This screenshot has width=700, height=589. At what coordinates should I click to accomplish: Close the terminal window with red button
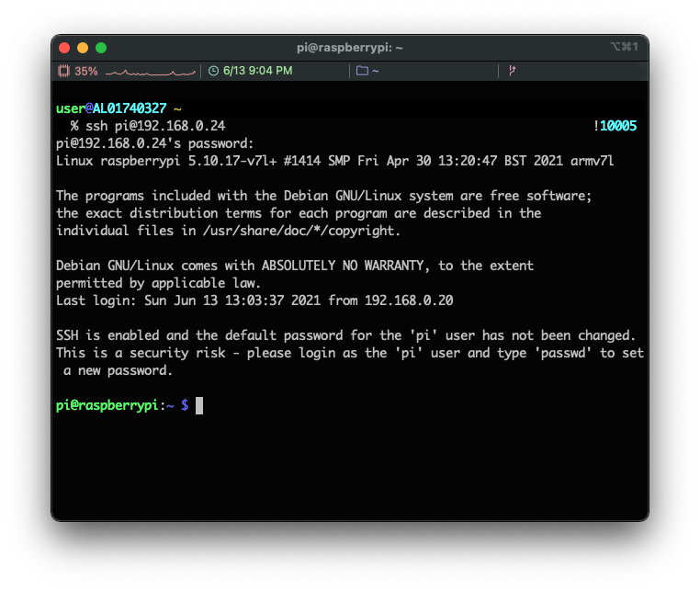pos(64,48)
